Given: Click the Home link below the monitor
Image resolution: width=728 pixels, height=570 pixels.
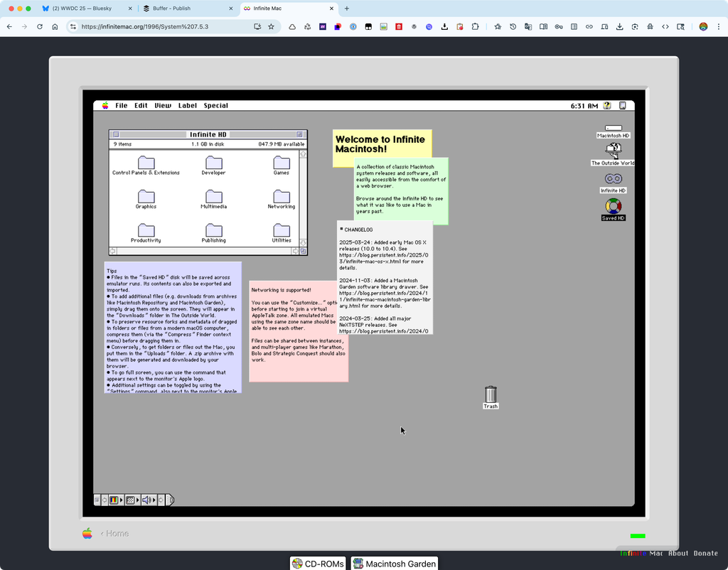Looking at the screenshot, I should click(114, 533).
